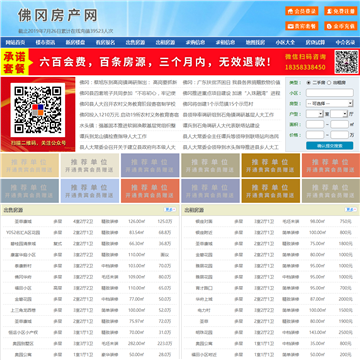
Task: Open 新房楼盘 in the navigation bar
Action: (75, 42)
